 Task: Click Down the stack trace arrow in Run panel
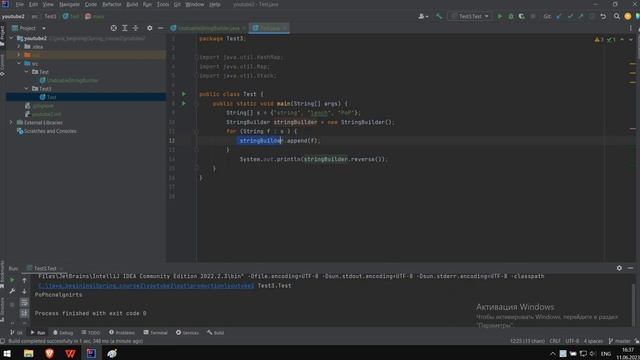24,291
